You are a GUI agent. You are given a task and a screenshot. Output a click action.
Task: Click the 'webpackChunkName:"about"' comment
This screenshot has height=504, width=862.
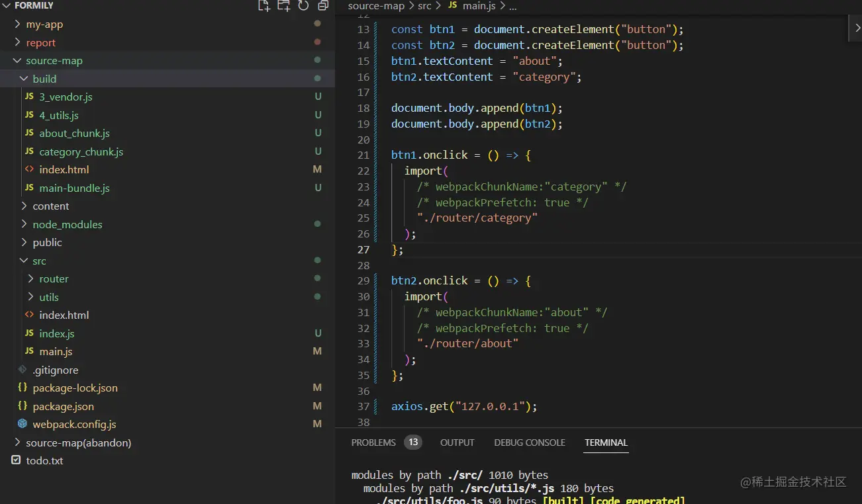click(512, 312)
